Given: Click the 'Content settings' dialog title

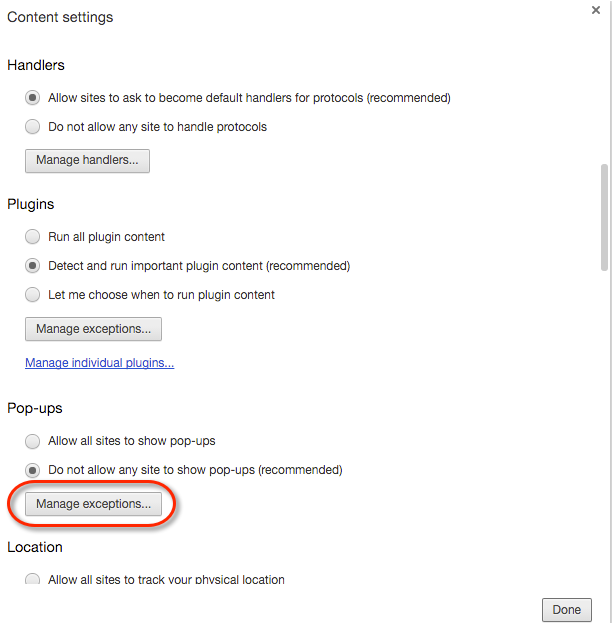Looking at the screenshot, I should pos(60,17).
